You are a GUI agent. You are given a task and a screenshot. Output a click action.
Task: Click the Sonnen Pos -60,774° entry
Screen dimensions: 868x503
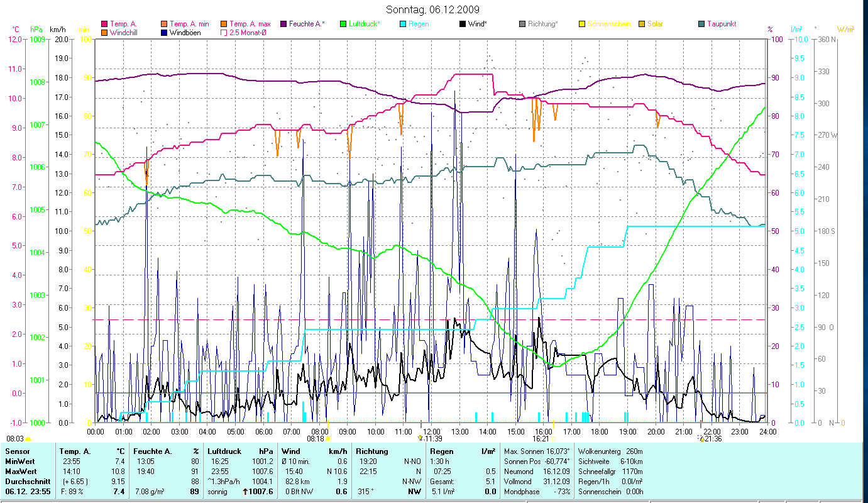(537, 462)
